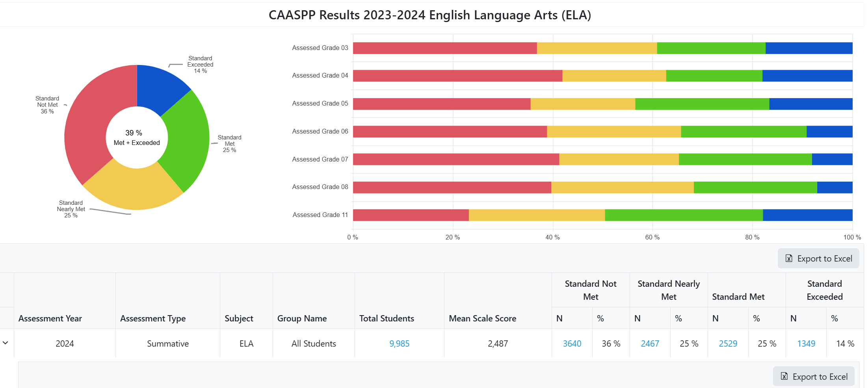Select the yellow Standard Nearly Met donut slice

click(x=135, y=188)
